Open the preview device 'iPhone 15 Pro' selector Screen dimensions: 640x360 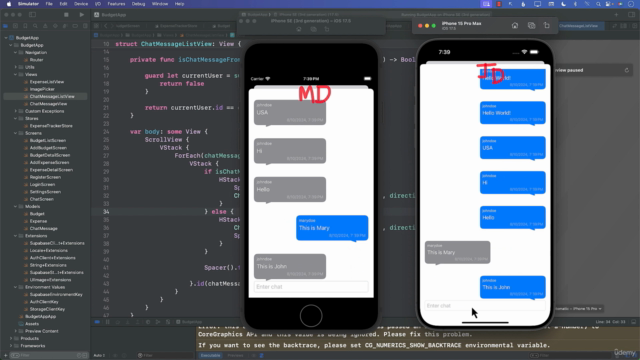[578, 309]
